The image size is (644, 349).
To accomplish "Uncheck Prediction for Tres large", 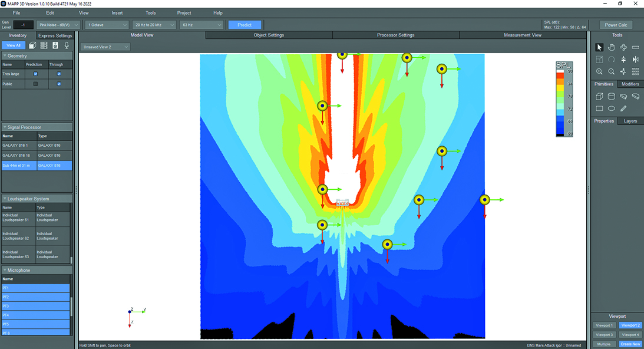I will pos(35,74).
